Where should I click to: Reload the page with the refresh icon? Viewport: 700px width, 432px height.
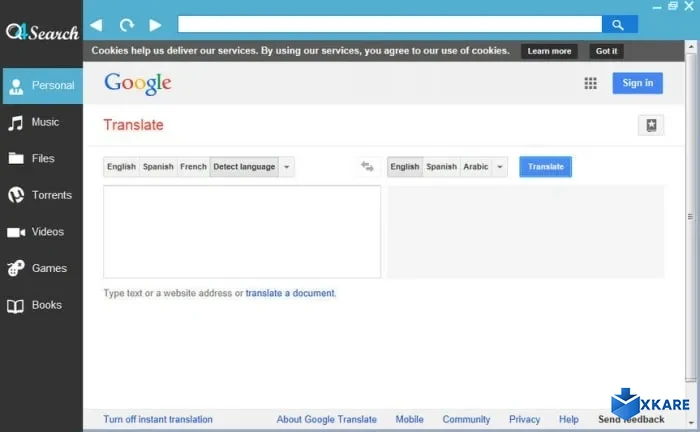[x=126, y=25]
